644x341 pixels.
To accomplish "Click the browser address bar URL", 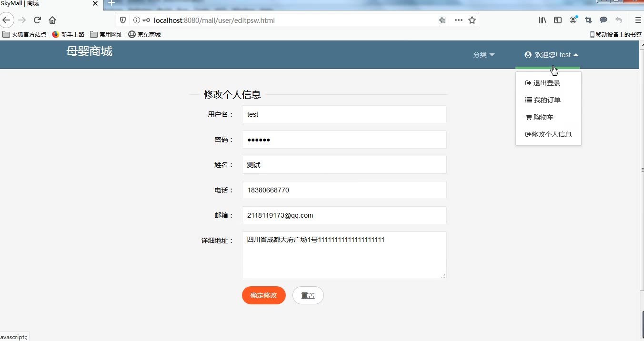I will point(214,20).
